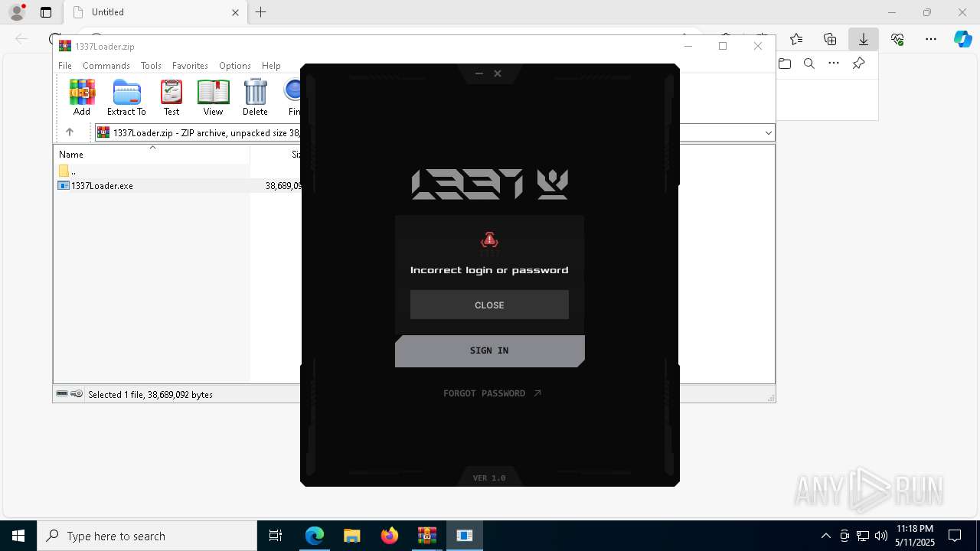Click the Add toolbar icon in WinRAR
Viewport: 980px width, 551px height.
82,96
